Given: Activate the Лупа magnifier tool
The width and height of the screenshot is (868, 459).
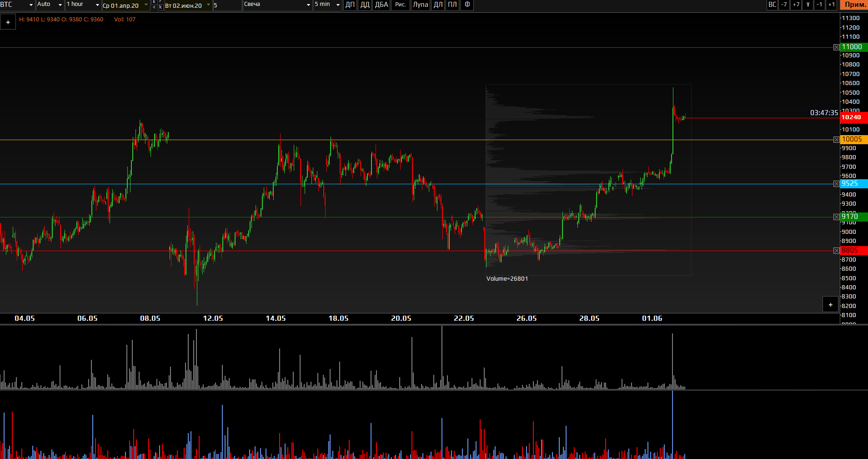Looking at the screenshot, I should [420, 5].
